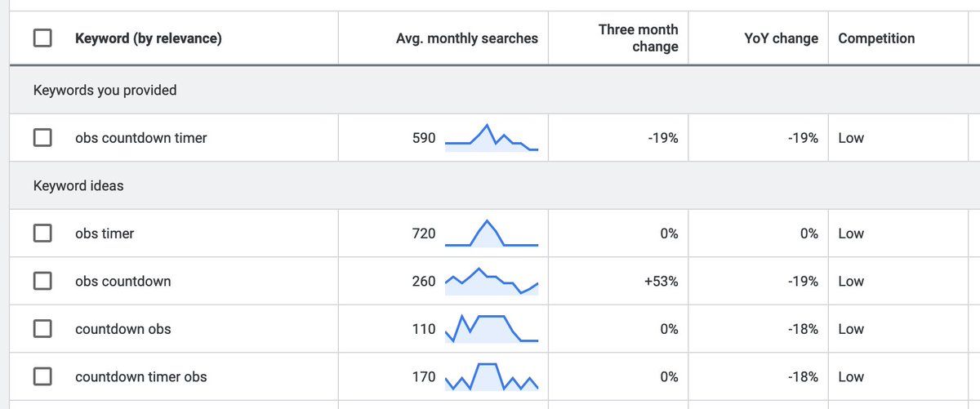
Task: Sort by Competition column header
Action: [x=875, y=38]
